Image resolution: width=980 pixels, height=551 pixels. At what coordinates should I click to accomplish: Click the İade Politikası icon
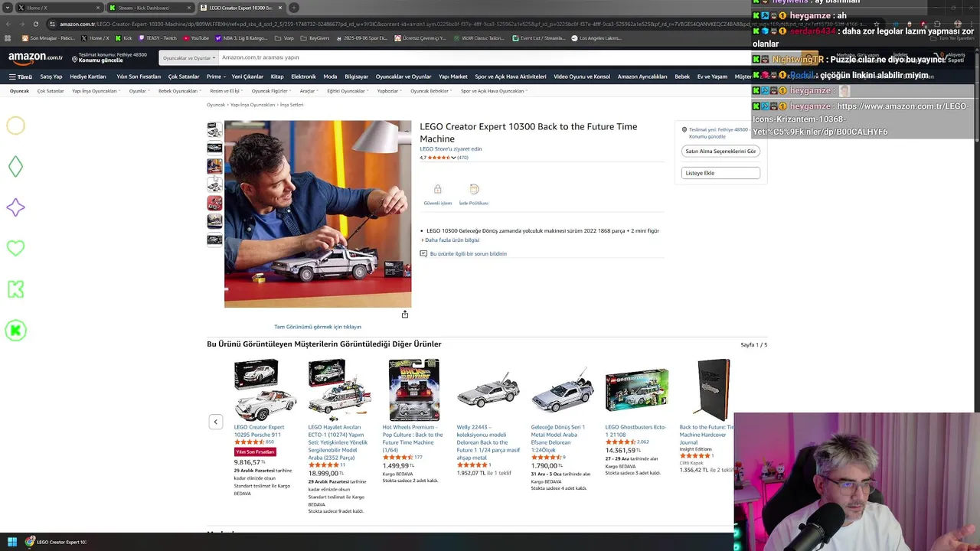(474, 189)
